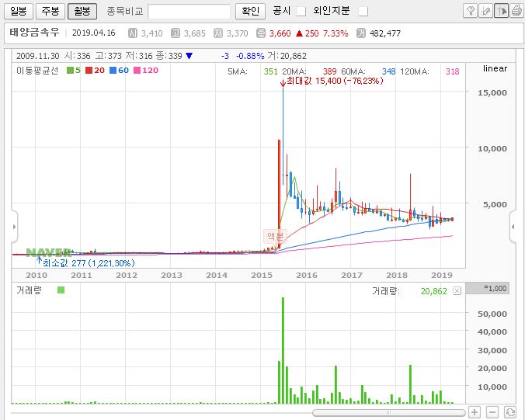Viewport: 525px width, 420px height.
Task: Toggle the crosshair cursor tool
Action: coord(501,11)
